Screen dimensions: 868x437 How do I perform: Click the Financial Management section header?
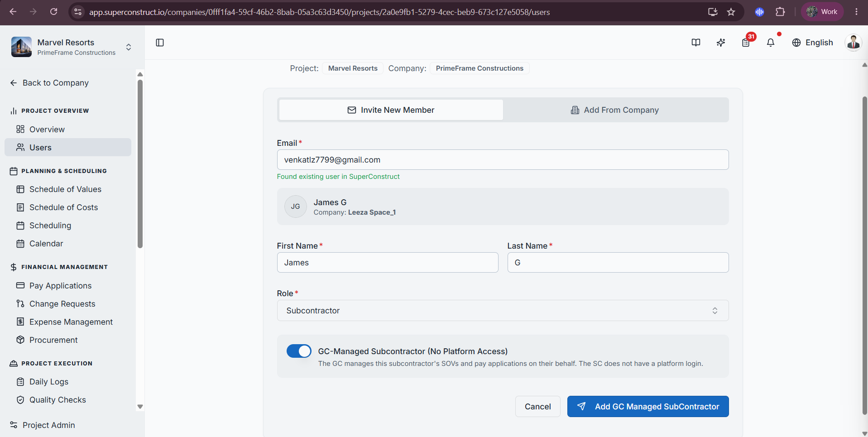[x=64, y=267]
